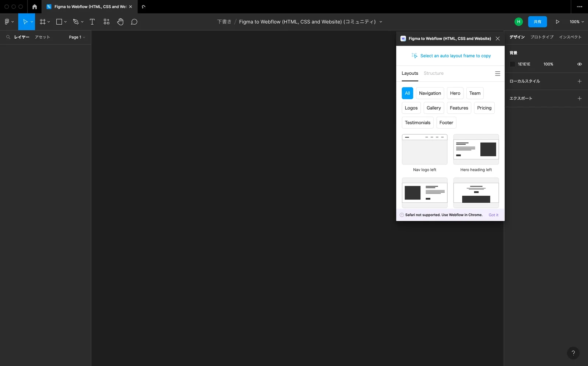Click the 1E1E1E background color swatch

[512, 64]
